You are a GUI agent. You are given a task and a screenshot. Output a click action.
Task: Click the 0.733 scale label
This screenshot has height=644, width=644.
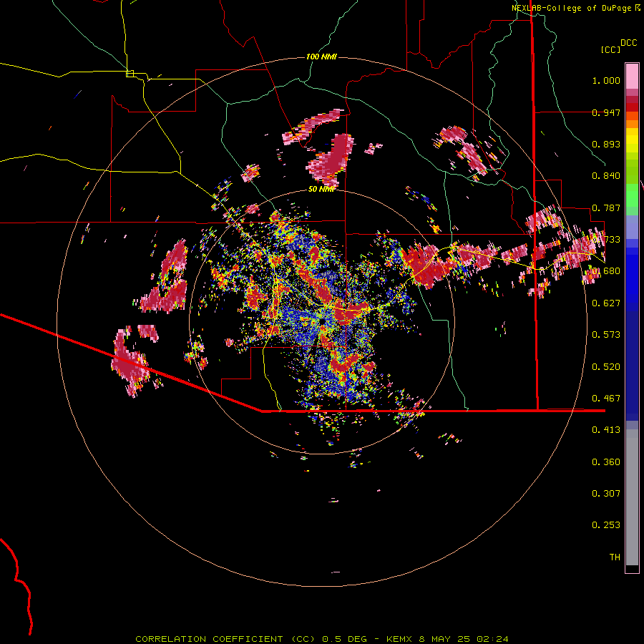tap(606, 240)
